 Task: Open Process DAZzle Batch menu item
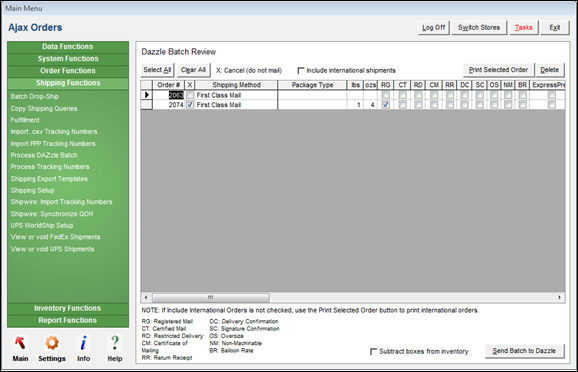[44, 155]
